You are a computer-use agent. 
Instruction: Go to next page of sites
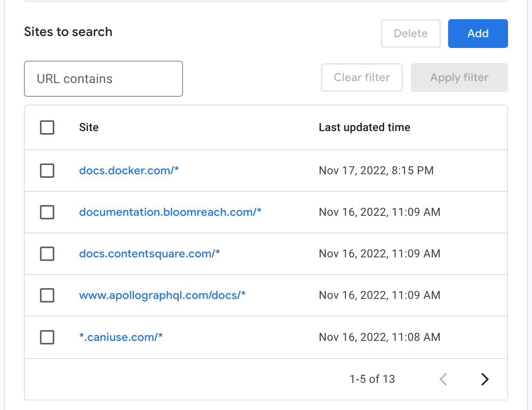[x=485, y=379]
